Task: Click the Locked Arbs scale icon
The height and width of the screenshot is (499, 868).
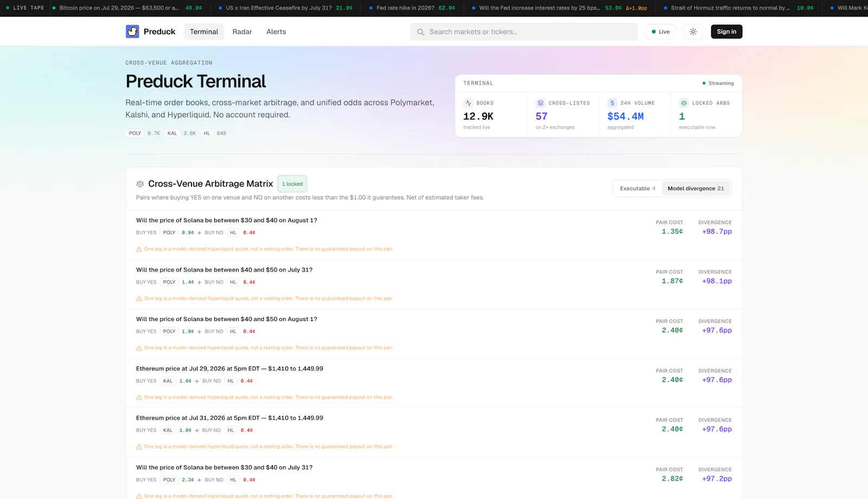Action: (684, 103)
